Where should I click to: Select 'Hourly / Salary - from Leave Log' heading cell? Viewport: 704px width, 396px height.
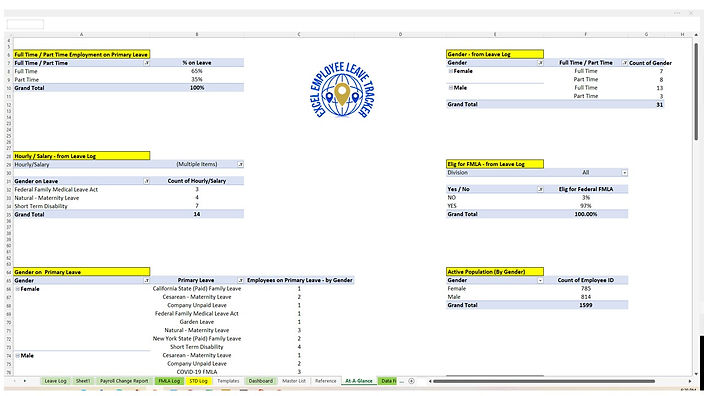point(81,156)
